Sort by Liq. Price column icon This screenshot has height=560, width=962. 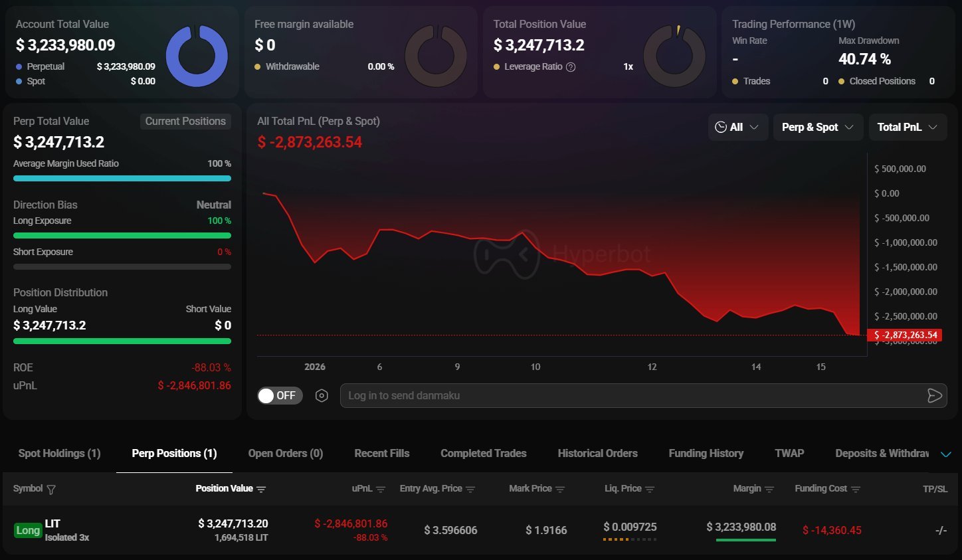650,490
